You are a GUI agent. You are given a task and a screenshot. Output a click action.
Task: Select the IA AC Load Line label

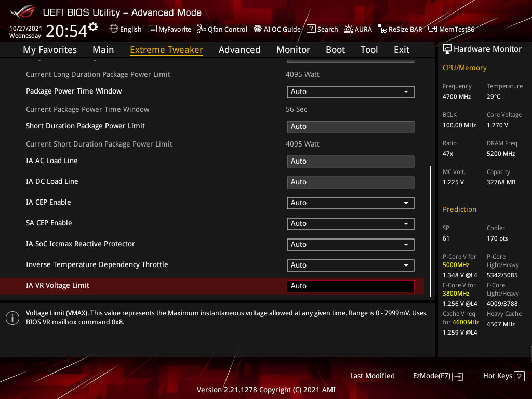[52, 161]
